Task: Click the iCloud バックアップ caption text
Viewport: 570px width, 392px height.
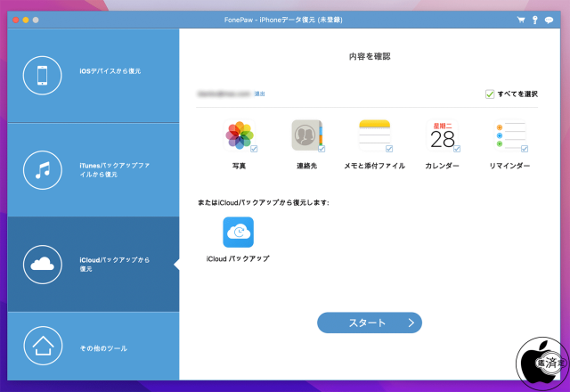Action: 238,258
